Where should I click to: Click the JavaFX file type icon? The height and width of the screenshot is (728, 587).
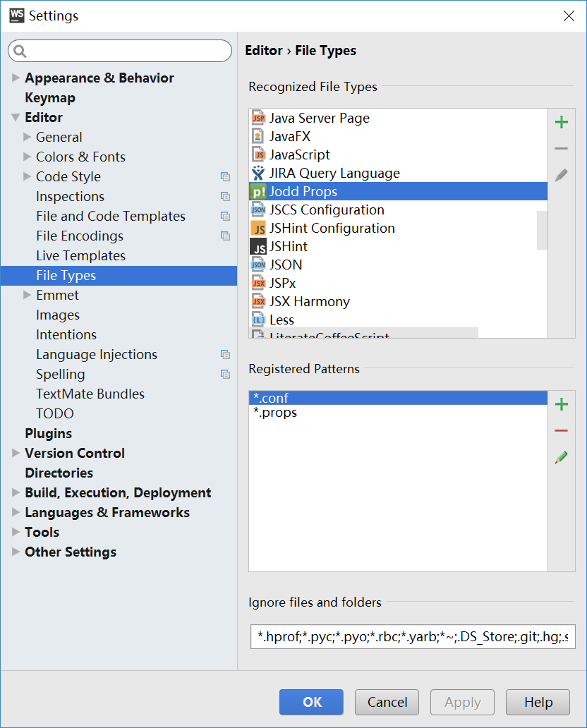258,136
